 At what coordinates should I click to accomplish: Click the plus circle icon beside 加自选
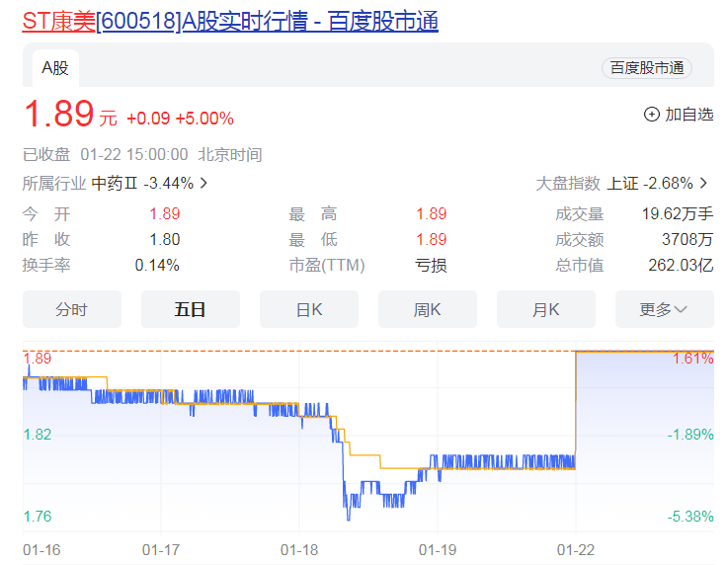pos(651,115)
